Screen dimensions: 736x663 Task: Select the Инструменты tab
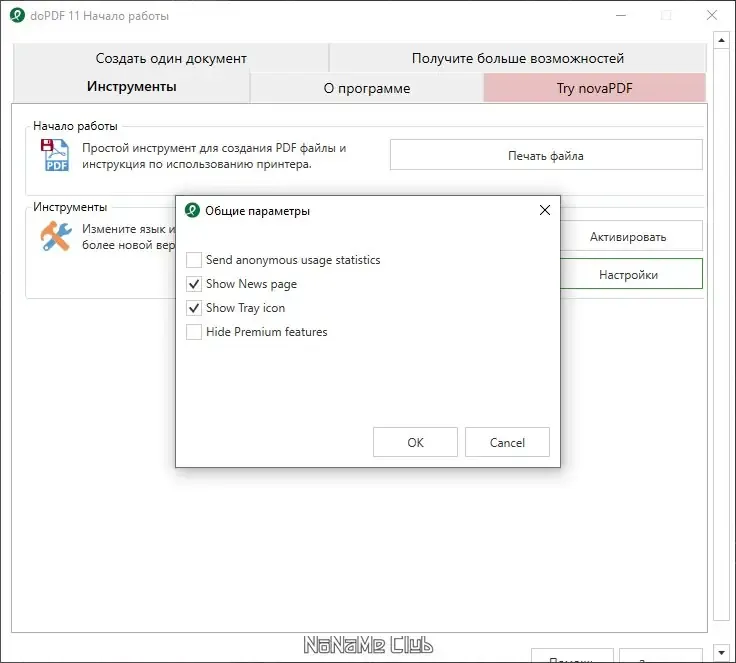click(x=131, y=87)
